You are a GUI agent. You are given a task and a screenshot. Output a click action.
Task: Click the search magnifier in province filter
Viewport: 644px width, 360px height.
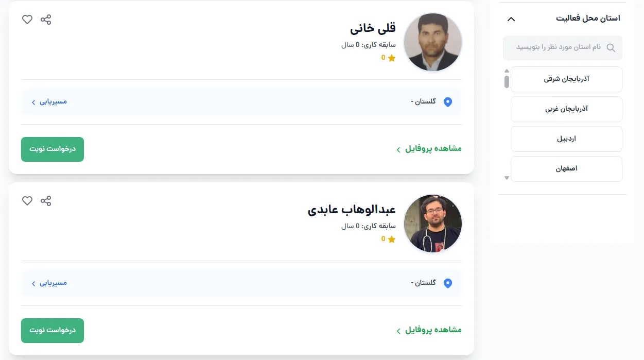tap(611, 48)
